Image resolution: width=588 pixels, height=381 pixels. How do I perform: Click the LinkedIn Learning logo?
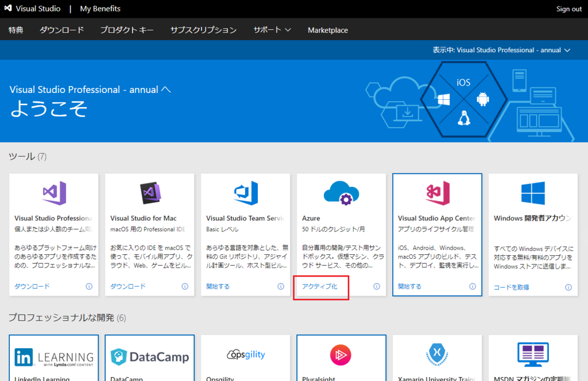54,357
